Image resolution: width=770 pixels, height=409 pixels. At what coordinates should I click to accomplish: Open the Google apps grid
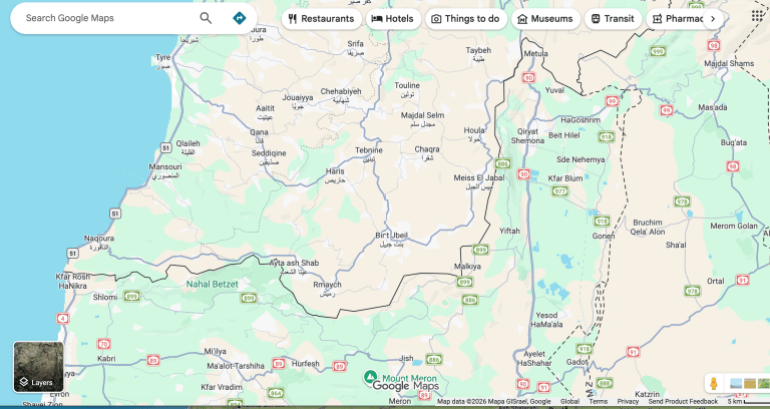[757, 17]
